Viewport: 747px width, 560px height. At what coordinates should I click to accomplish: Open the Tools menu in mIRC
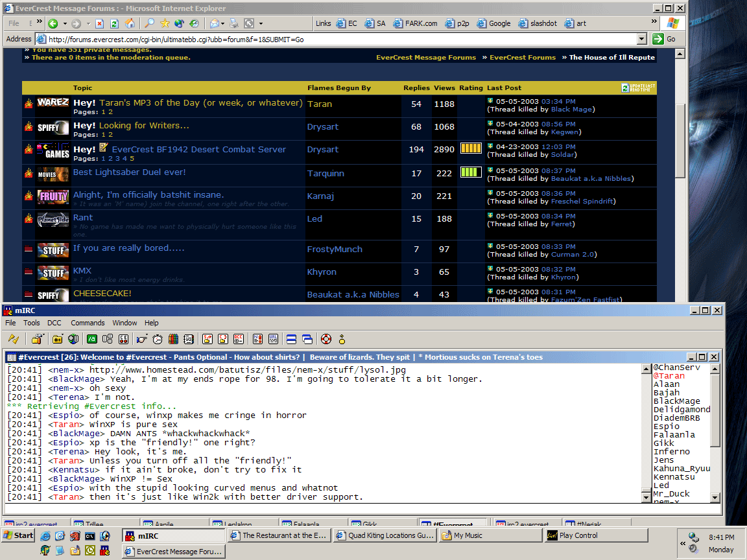(x=31, y=323)
